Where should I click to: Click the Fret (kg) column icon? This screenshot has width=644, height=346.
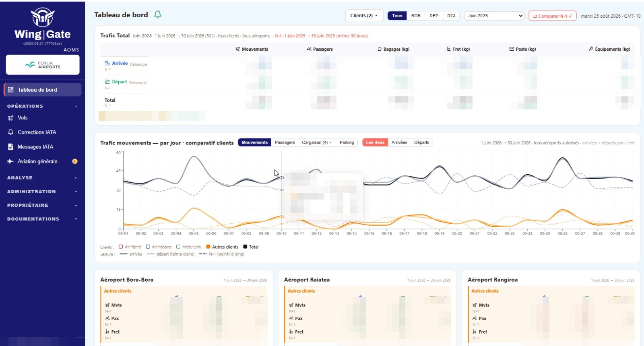click(x=448, y=49)
